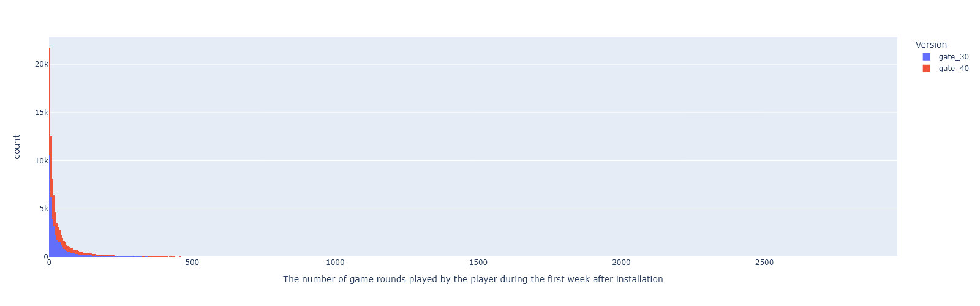Click the 500 x-axis tick label
The height and width of the screenshot is (306, 980).
[x=192, y=263]
